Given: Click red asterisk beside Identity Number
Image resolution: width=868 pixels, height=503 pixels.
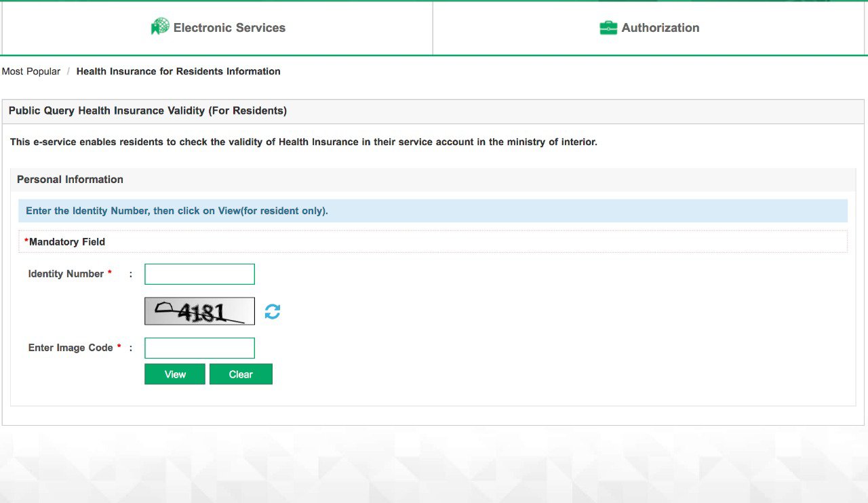Looking at the screenshot, I should pos(110,273).
